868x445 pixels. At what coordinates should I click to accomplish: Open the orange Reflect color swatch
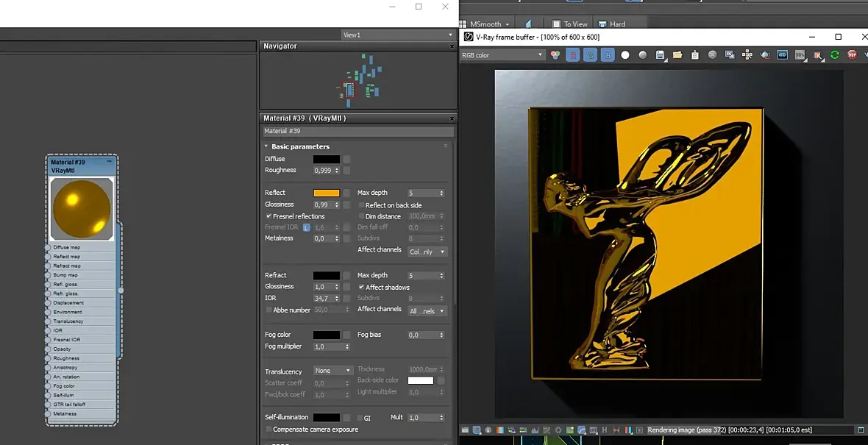point(327,193)
